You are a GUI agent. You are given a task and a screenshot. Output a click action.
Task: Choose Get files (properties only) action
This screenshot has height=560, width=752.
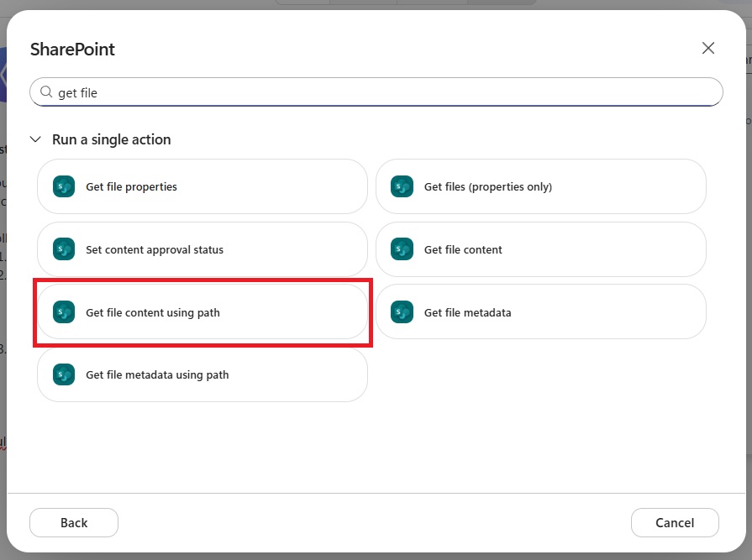click(x=541, y=187)
